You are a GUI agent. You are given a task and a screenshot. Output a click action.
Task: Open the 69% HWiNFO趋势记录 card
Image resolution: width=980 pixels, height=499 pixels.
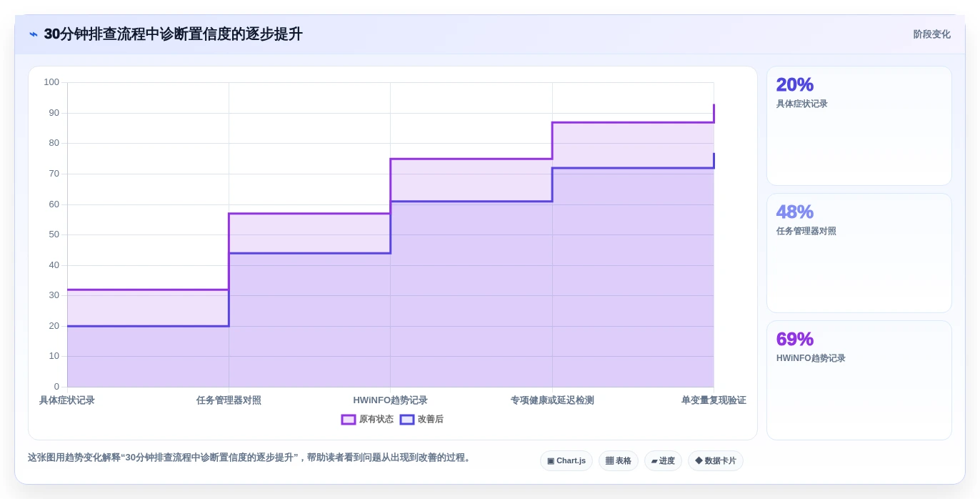[859, 380]
